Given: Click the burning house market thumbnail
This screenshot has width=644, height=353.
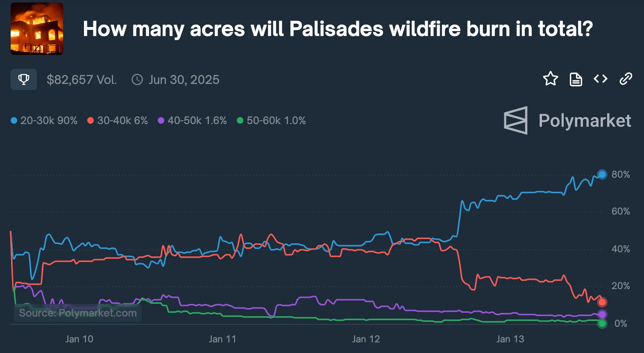Looking at the screenshot, I should click(36, 28).
